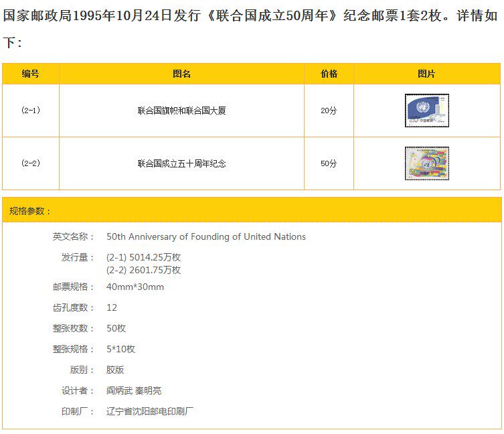The width and height of the screenshot is (504, 434).
Task: Select the label 印制厂
Action: pos(78,411)
